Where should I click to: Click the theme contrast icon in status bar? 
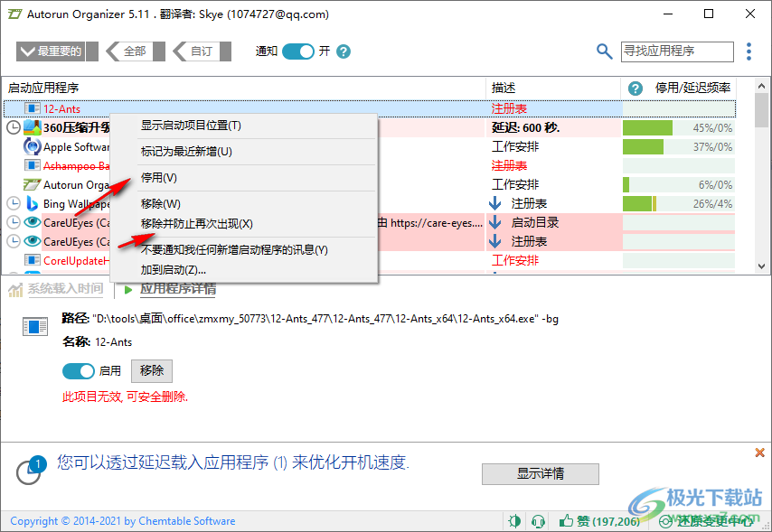click(514, 520)
